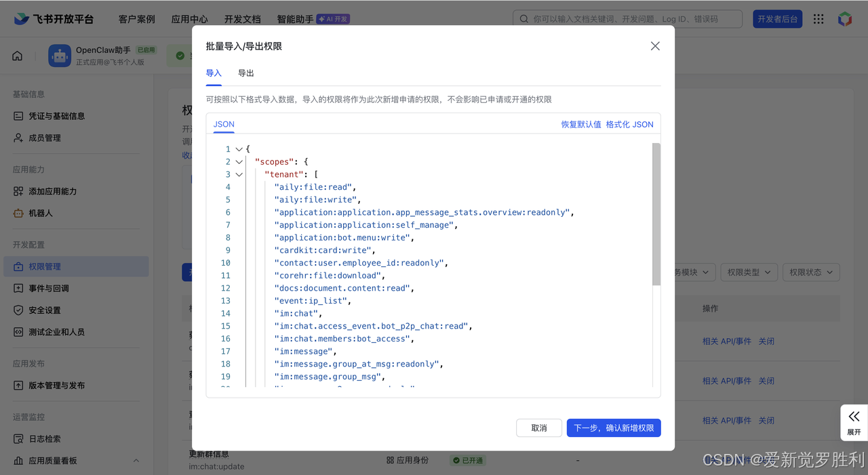Image resolution: width=868 pixels, height=475 pixels.
Task: Click the 飞书开放平台 logo
Action: 54,19
